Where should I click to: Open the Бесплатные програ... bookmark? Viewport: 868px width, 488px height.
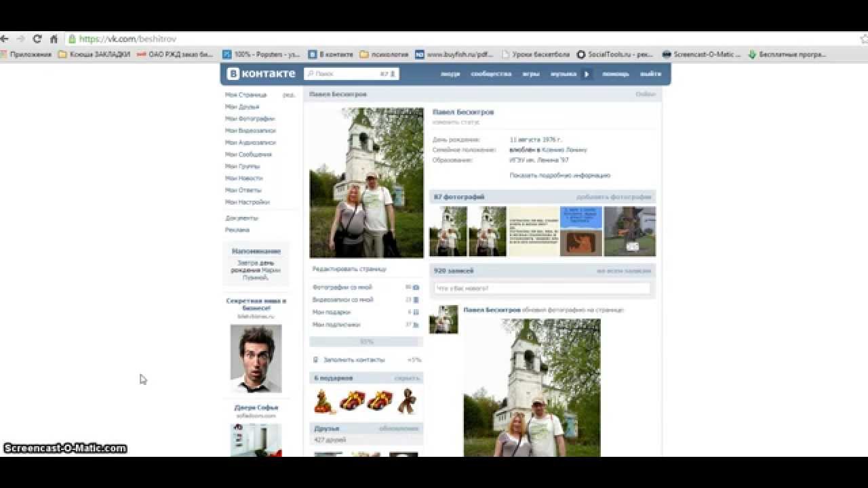787,54
